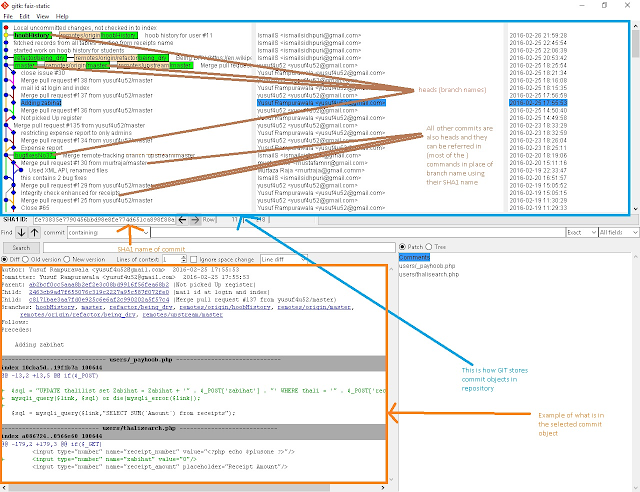Click the Search text input box
The height and width of the screenshot is (492, 640).
(x=219, y=247)
